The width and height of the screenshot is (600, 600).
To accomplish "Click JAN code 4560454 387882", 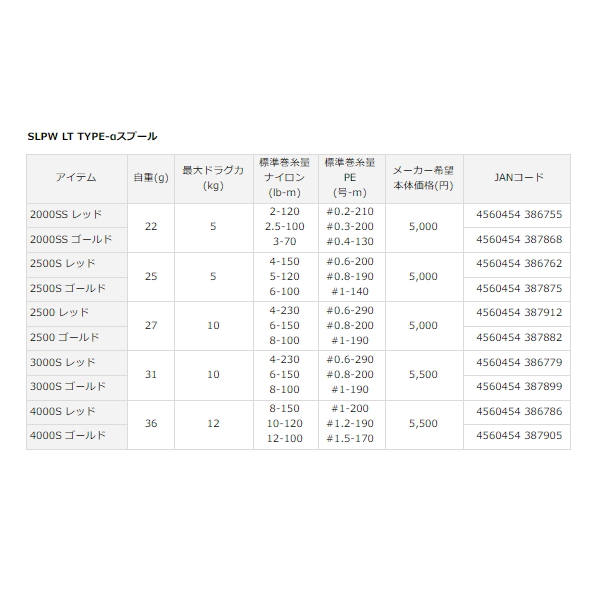I will point(519,337).
